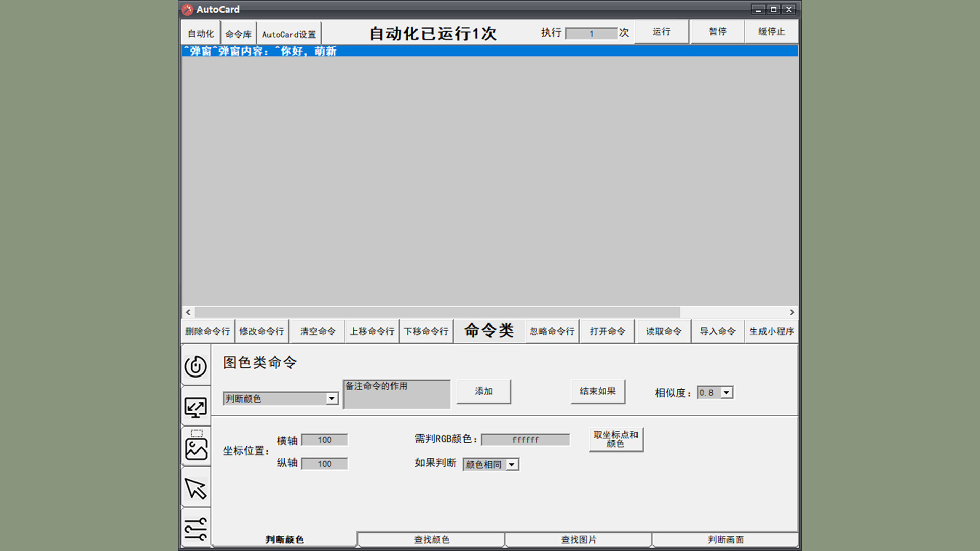Click the 缓停止 button
This screenshot has width=980, height=551.
tap(771, 32)
